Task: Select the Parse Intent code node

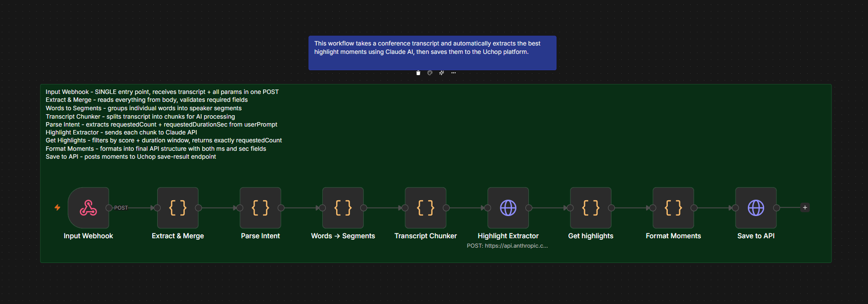Action: click(x=260, y=208)
